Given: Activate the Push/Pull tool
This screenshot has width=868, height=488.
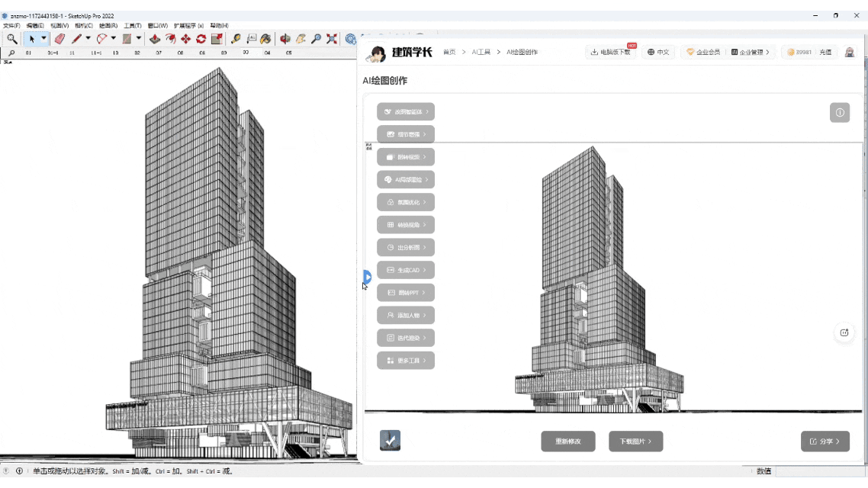Looking at the screenshot, I should click(x=155, y=39).
